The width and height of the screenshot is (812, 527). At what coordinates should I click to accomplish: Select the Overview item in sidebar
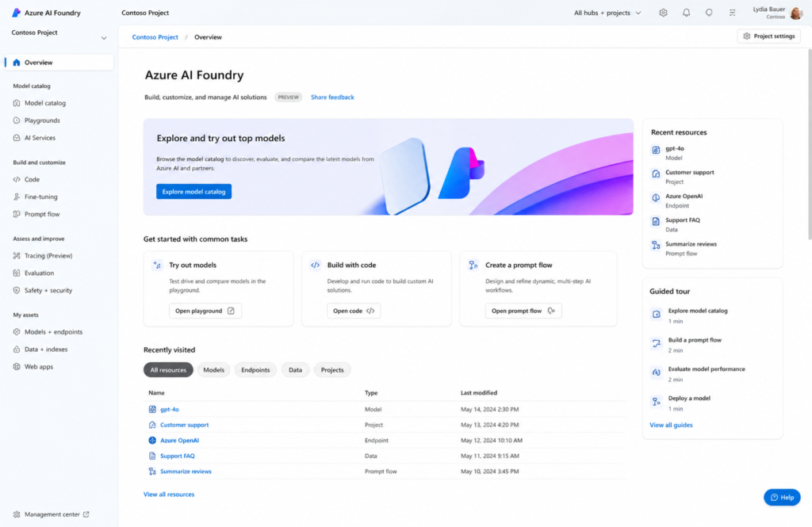point(59,62)
